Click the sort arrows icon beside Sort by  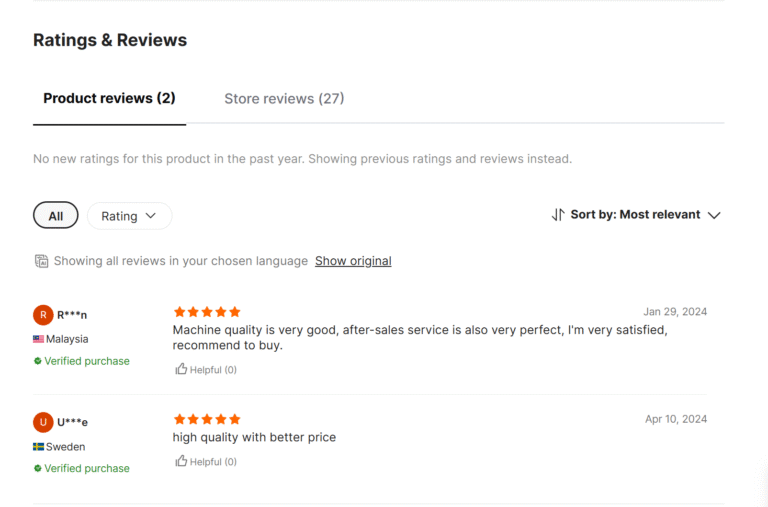coord(558,215)
